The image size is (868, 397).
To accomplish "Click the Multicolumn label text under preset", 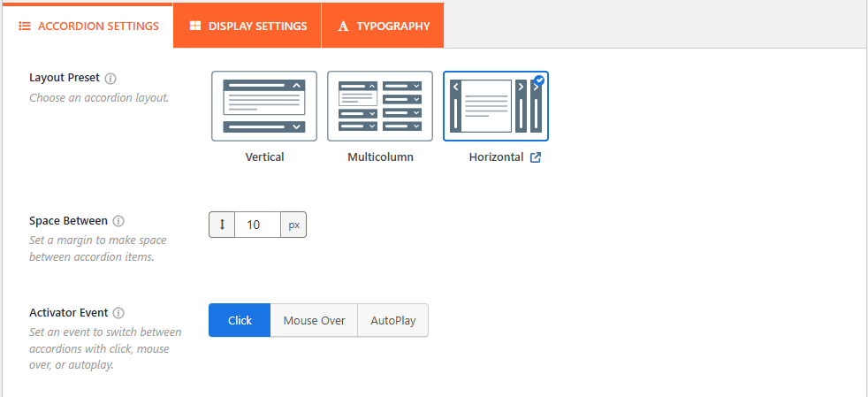I will point(380,157).
